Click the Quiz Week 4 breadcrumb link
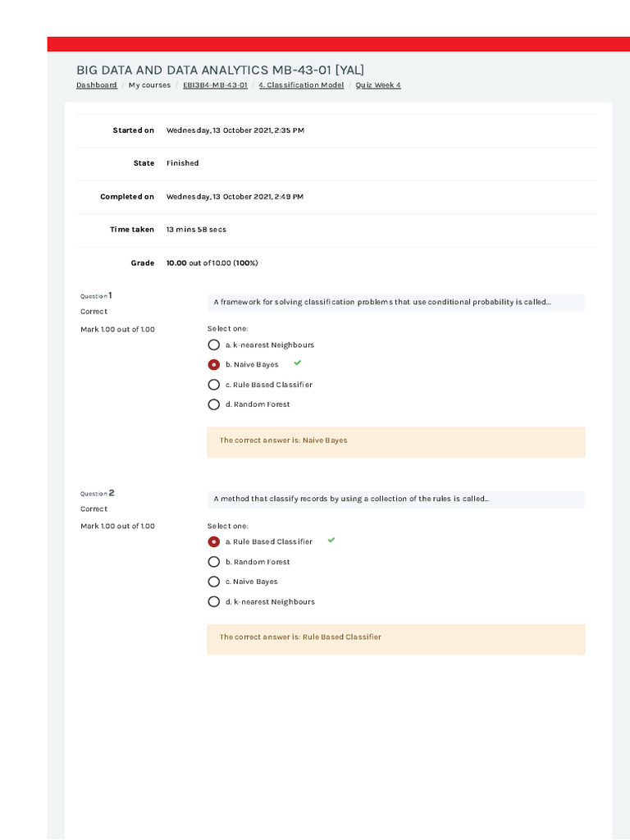Viewport: 630px width, 840px height. coord(378,85)
